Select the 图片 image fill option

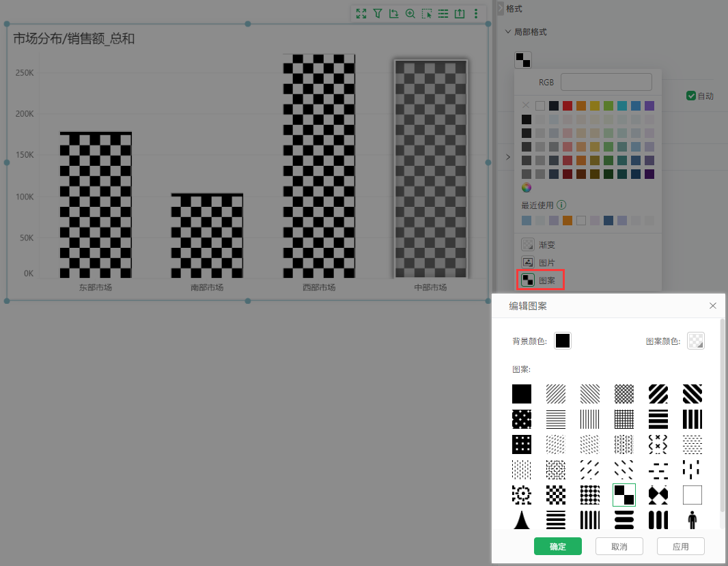pos(539,262)
